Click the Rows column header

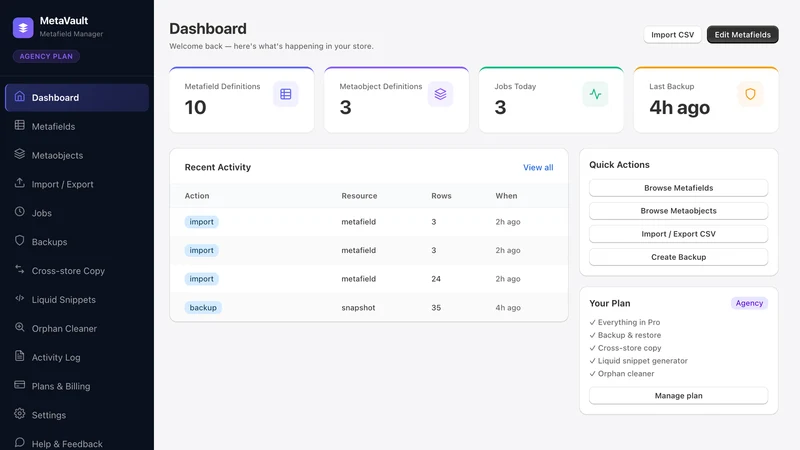[441, 196]
